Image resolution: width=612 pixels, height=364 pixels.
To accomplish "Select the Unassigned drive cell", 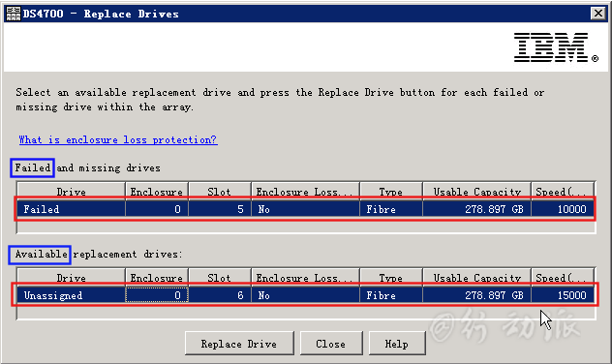I will (71, 295).
